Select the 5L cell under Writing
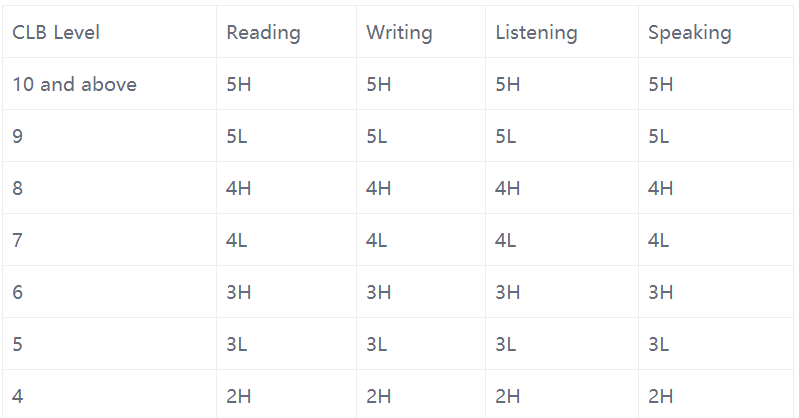Image resolution: width=799 pixels, height=418 pixels. click(x=377, y=137)
